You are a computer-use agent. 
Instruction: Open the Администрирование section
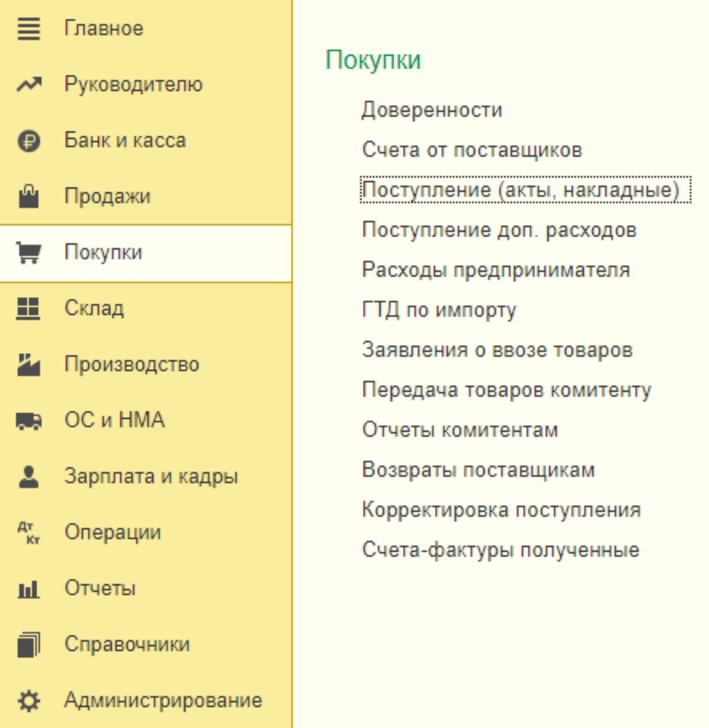(163, 701)
